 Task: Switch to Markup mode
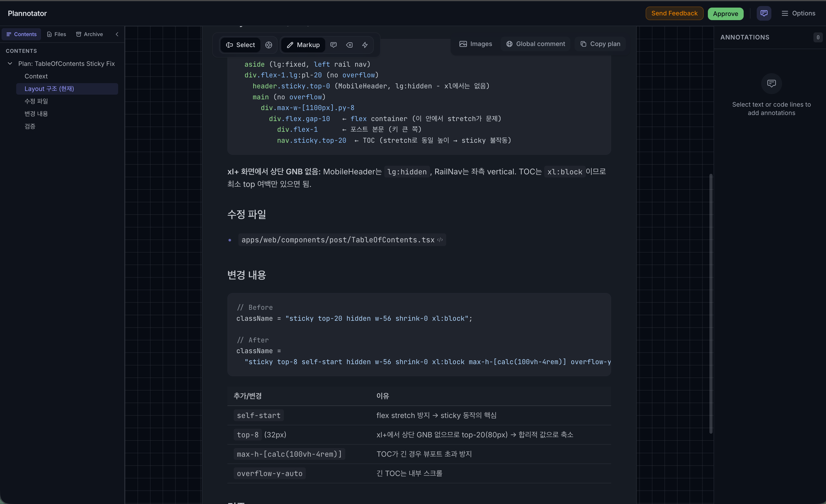pyautogui.click(x=303, y=45)
